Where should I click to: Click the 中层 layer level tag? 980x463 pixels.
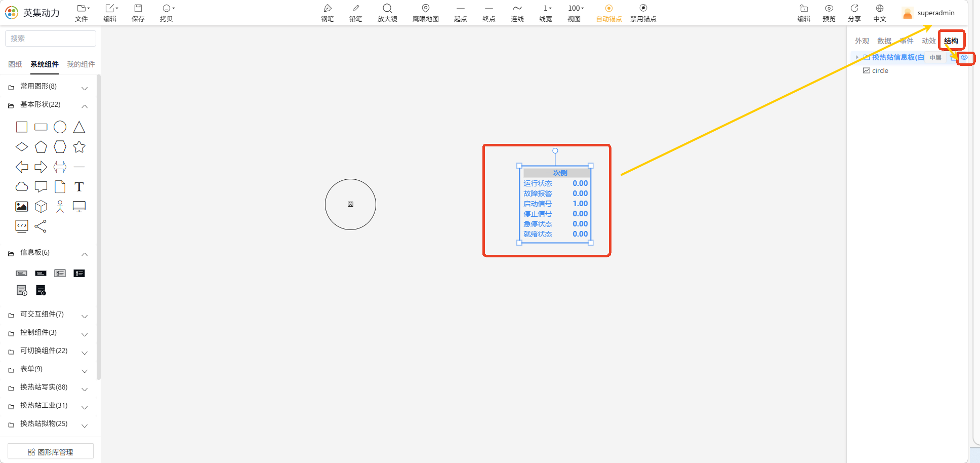pos(935,58)
